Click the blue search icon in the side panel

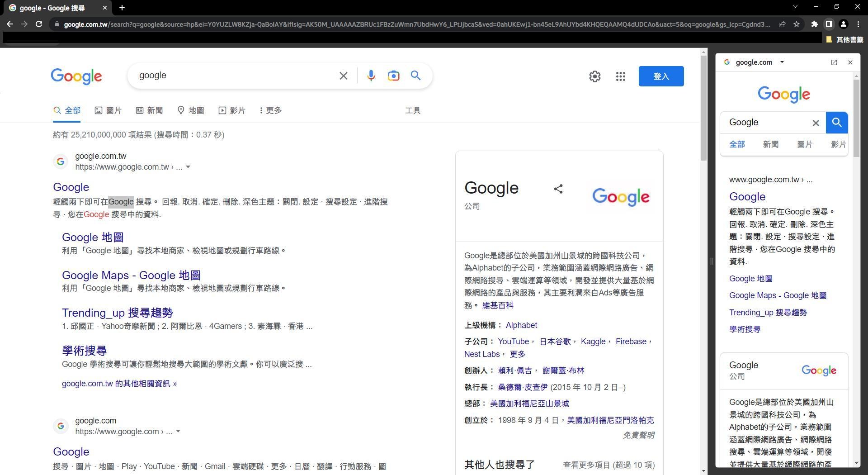[x=836, y=122]
